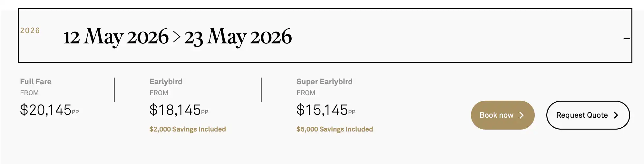Click the chevron arrow inside Book now

(522, 115)
